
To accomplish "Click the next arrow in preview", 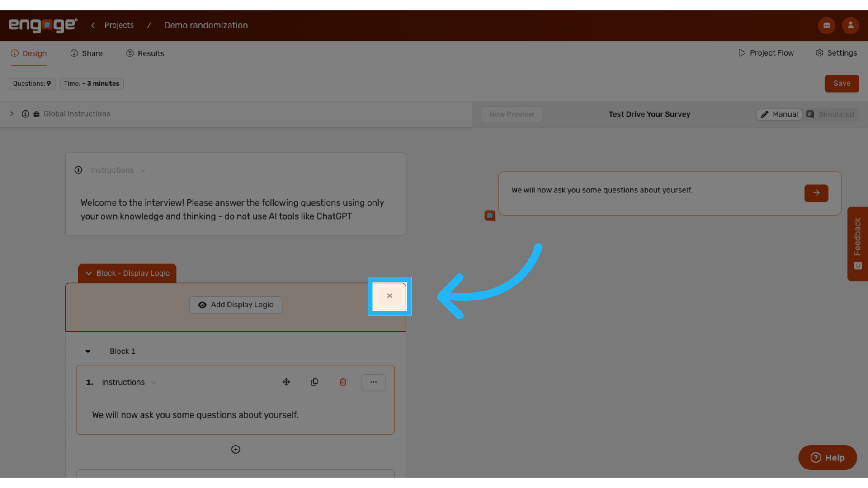I will pos(816,193).
